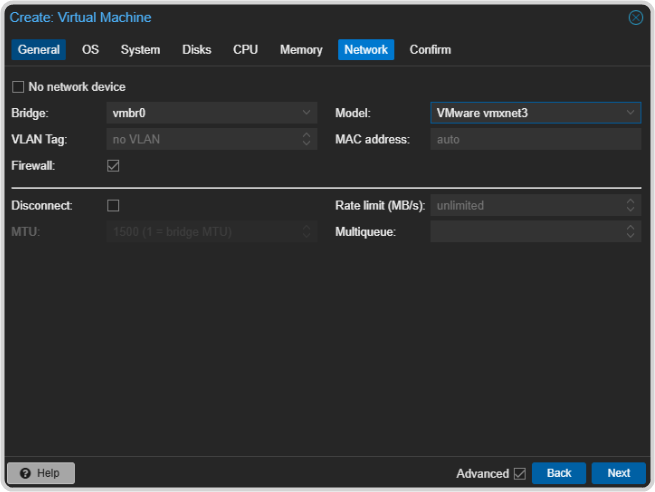Click the Multiqueue spinner arrows
The width and height of the screenshot is (655, 492).
coord(630,231)
